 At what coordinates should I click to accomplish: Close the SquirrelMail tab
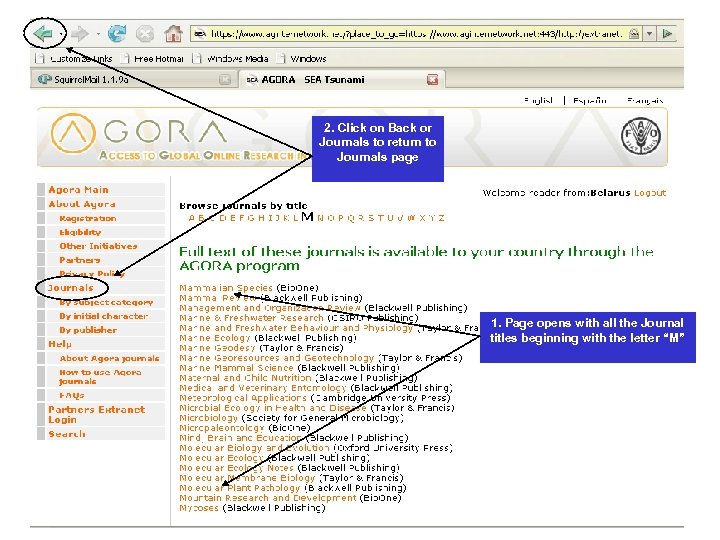(225, 79)
